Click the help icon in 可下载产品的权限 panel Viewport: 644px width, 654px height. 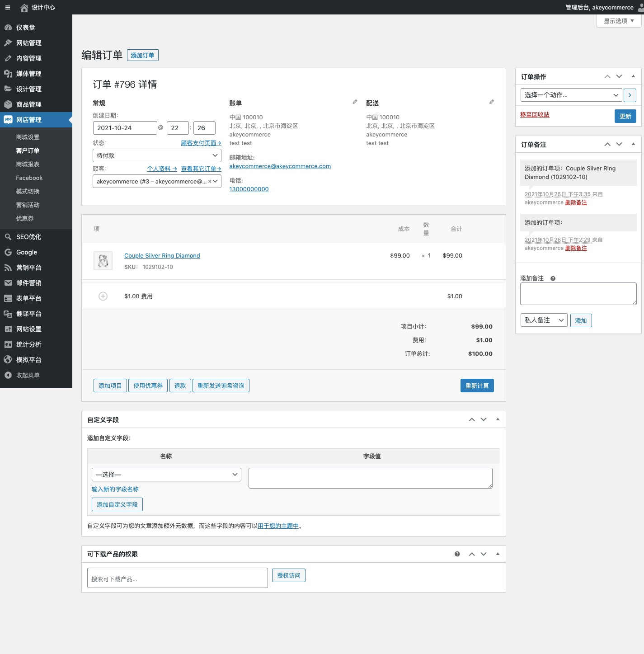coord(457,554)
